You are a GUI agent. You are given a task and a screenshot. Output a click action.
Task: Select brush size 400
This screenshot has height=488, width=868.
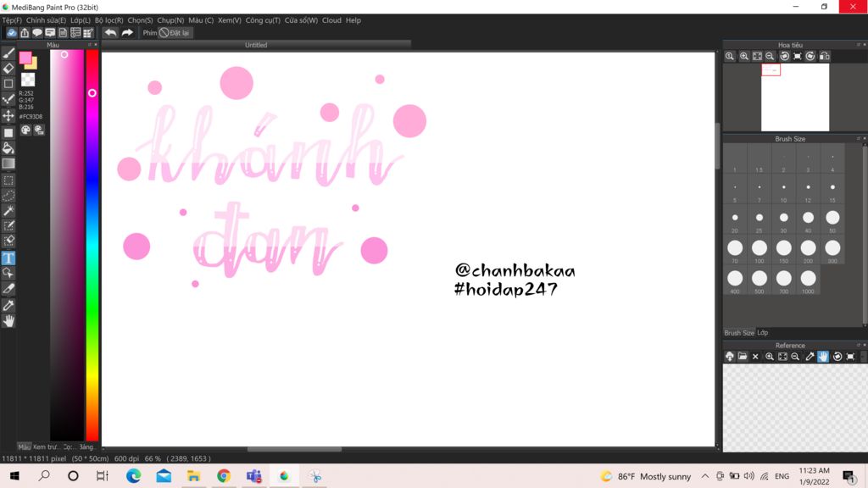point(735,281)
